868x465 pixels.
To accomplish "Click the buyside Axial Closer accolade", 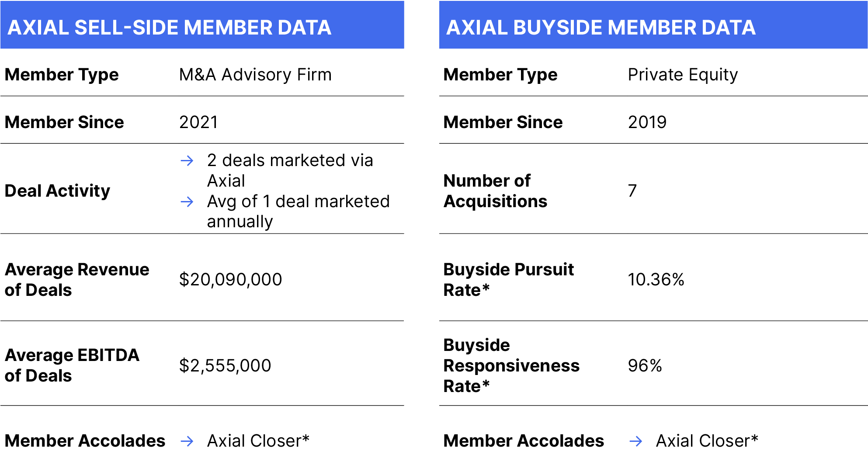I will pyautogui.click(x=707, y=441).
